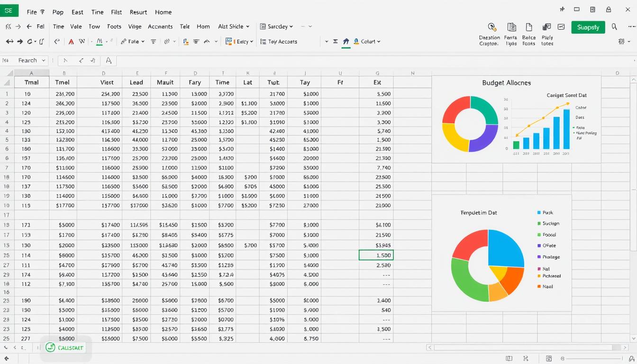This screenshot has height=364, width=637.
Task: Select the Tmal column header cell
Action: pyautogui.click(x=32, y=82)
